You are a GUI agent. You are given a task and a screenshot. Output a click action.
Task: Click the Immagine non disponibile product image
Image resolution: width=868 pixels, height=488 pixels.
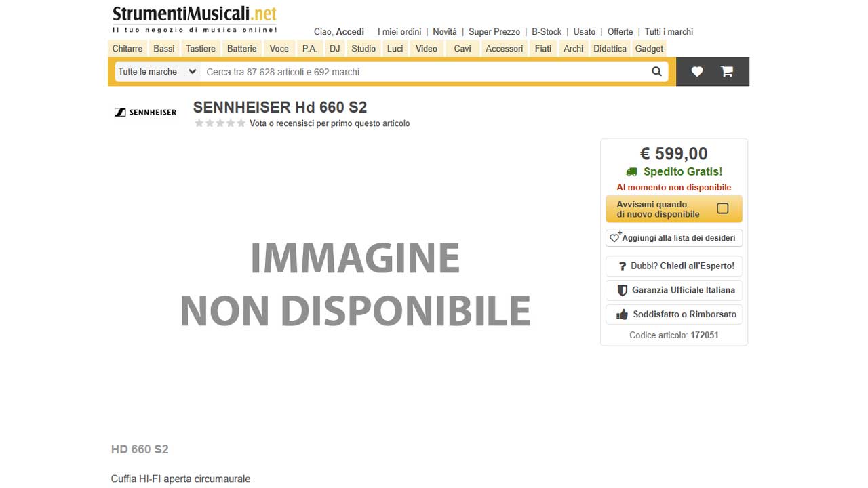coord(355,283)
